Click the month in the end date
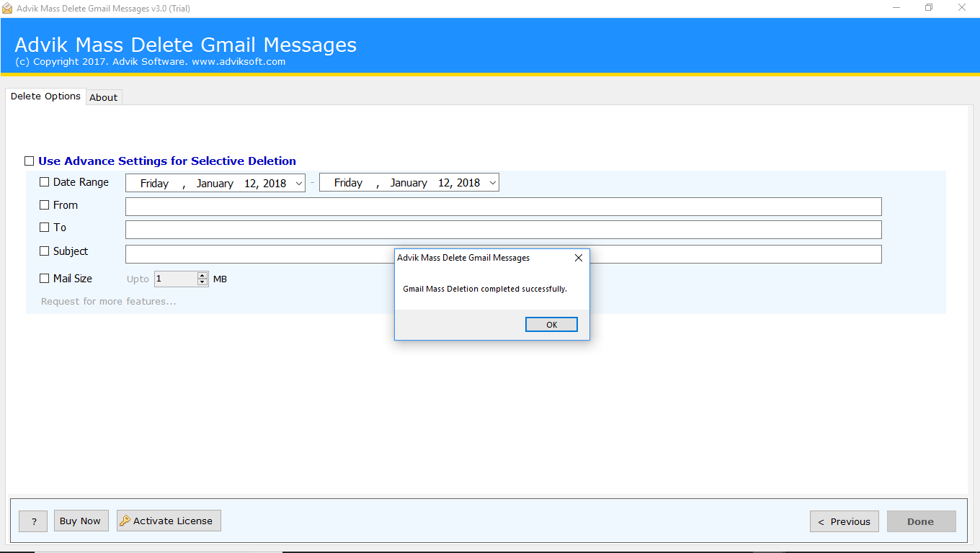The image size is (980, 553). point(409,183)
